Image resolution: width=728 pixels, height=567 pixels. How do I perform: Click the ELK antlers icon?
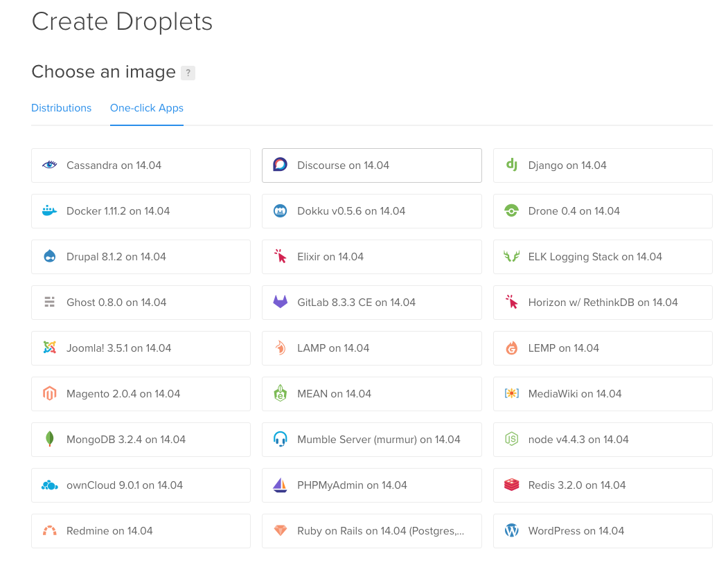click(x=511, y=256)
